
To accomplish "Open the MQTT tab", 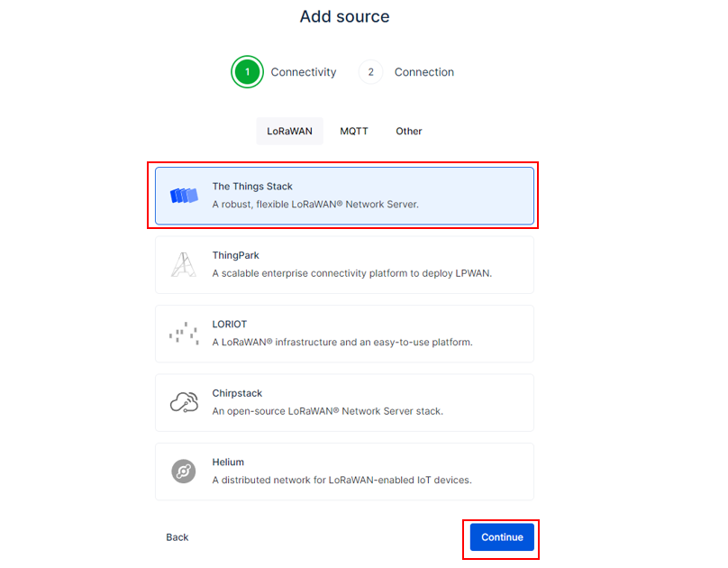I will tap(354, 131).
